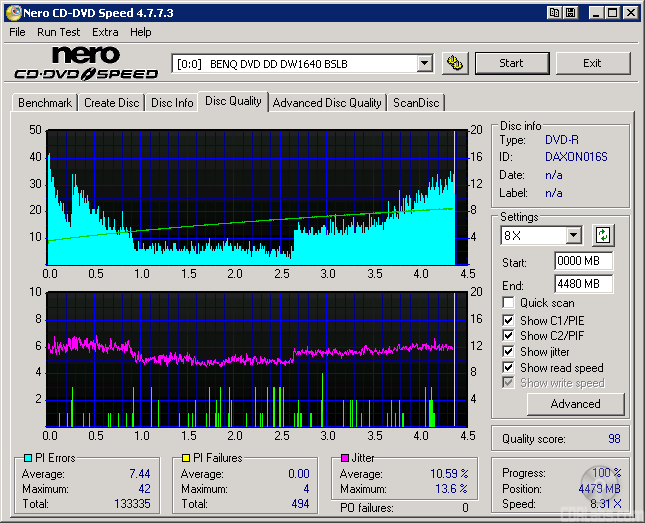Uncheck Show C1/PIE
Viewport: 645px width, 523px height.
point(509,320)
